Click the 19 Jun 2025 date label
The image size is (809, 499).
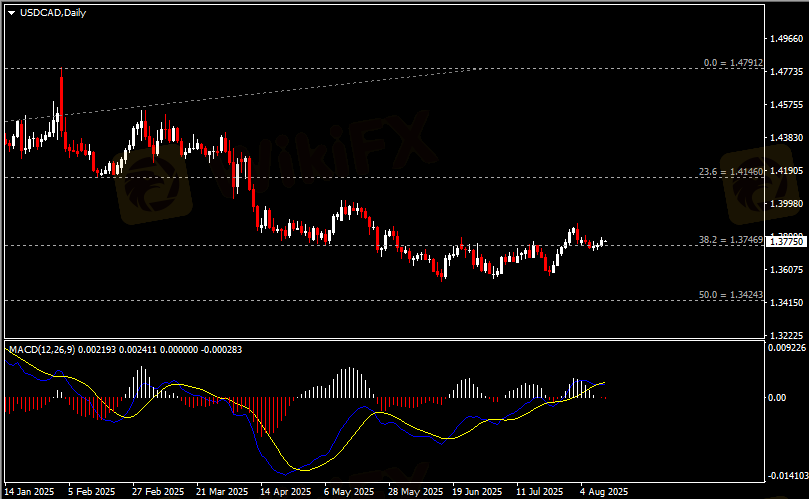pyautogui.click(x=477, y=492)
